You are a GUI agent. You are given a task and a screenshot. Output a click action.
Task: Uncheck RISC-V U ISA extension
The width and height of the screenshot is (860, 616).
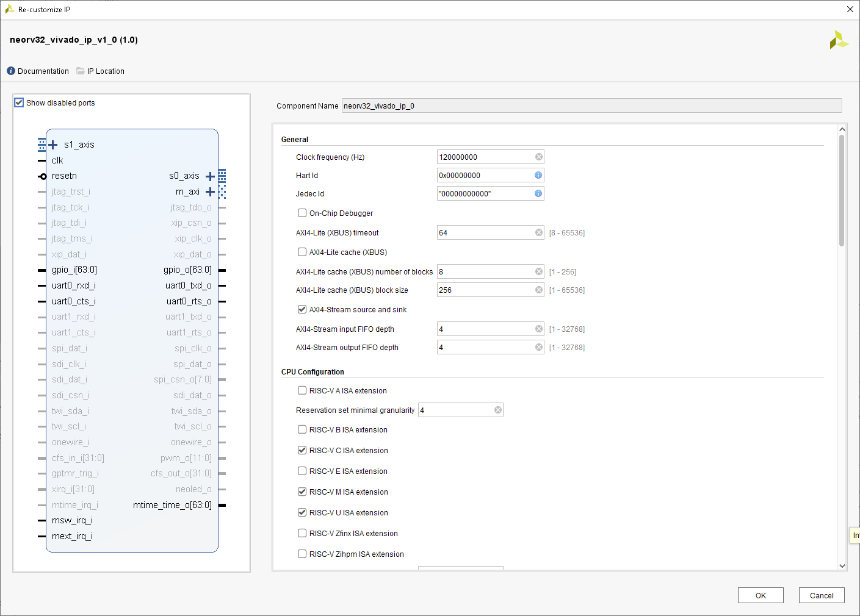[302, 512]
